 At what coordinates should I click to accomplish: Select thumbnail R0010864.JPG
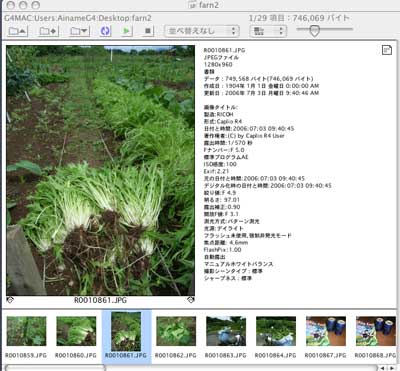pos(276,331)
